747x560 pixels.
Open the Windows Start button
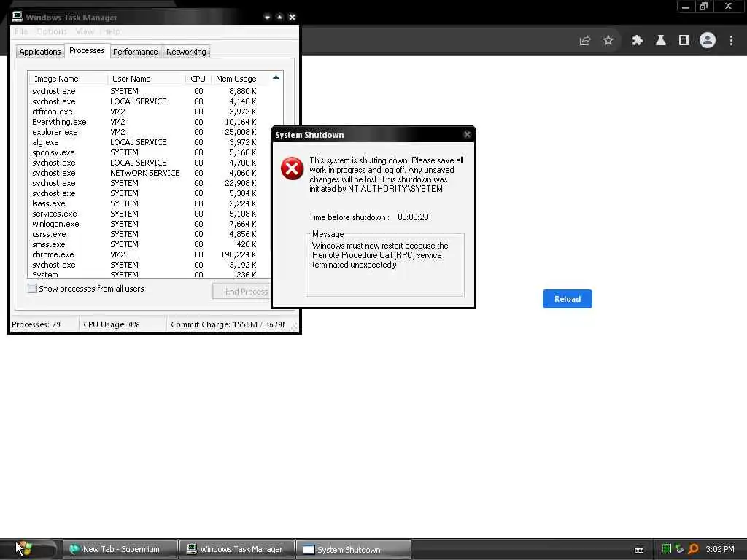[x=27, y=549]
